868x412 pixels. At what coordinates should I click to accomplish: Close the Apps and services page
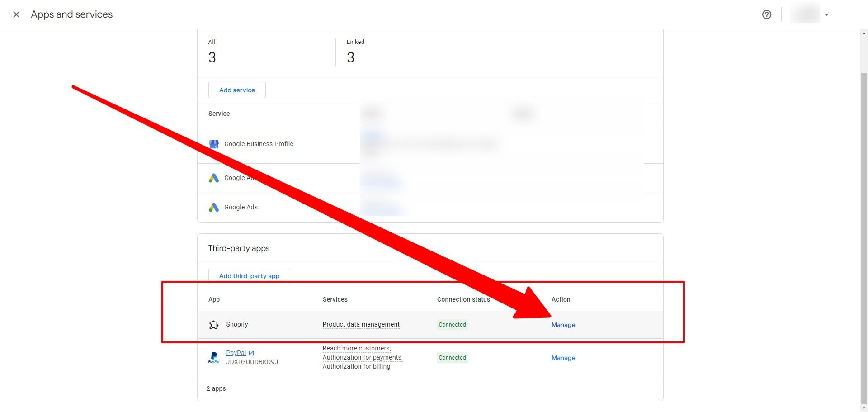tap(16, 14)
